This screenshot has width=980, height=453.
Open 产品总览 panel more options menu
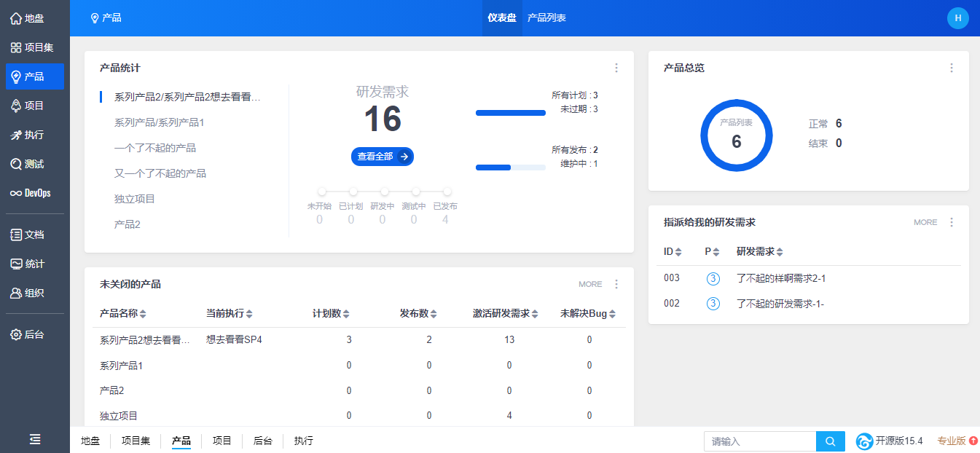tap(951, 68)
